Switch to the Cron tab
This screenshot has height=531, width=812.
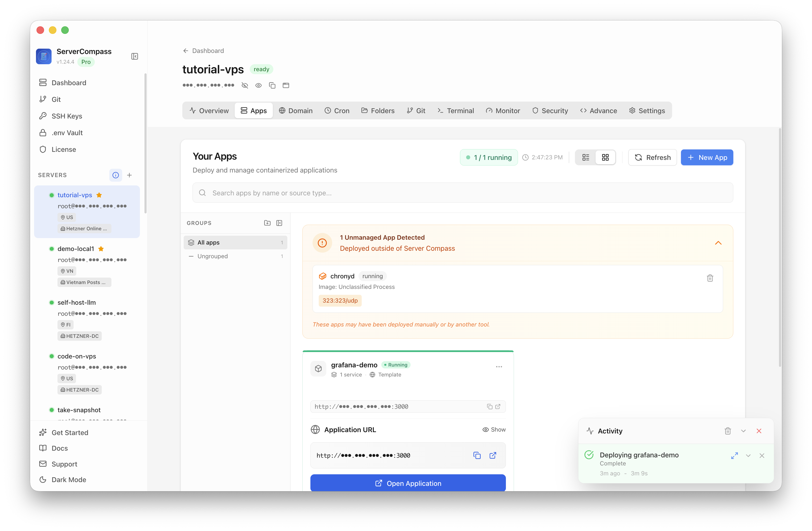coord(337,111)
